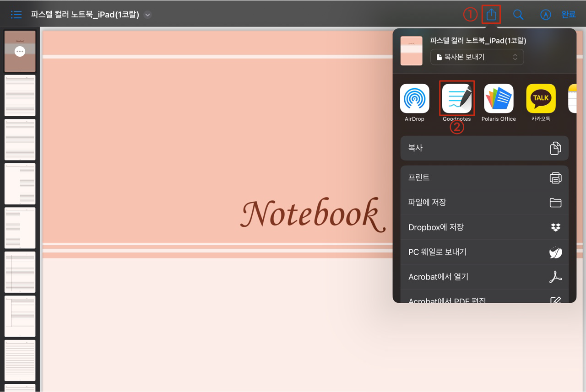Select the fifth page thumbnail

click(20, 228)
